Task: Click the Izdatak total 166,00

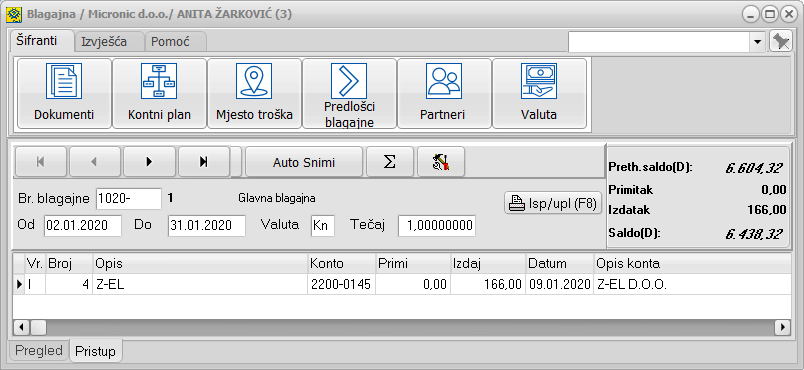Action: click(767, 210)
